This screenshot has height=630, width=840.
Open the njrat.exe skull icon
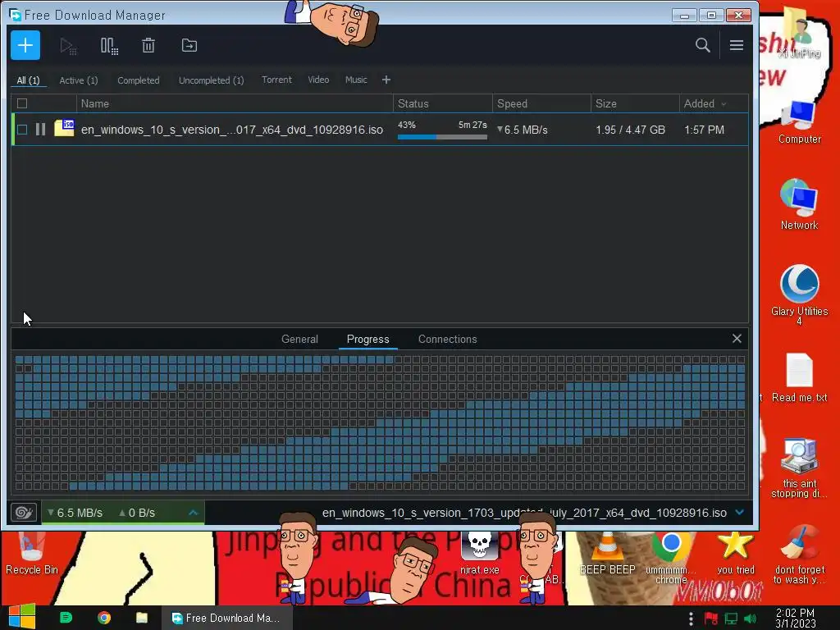(x=479, y=553)
